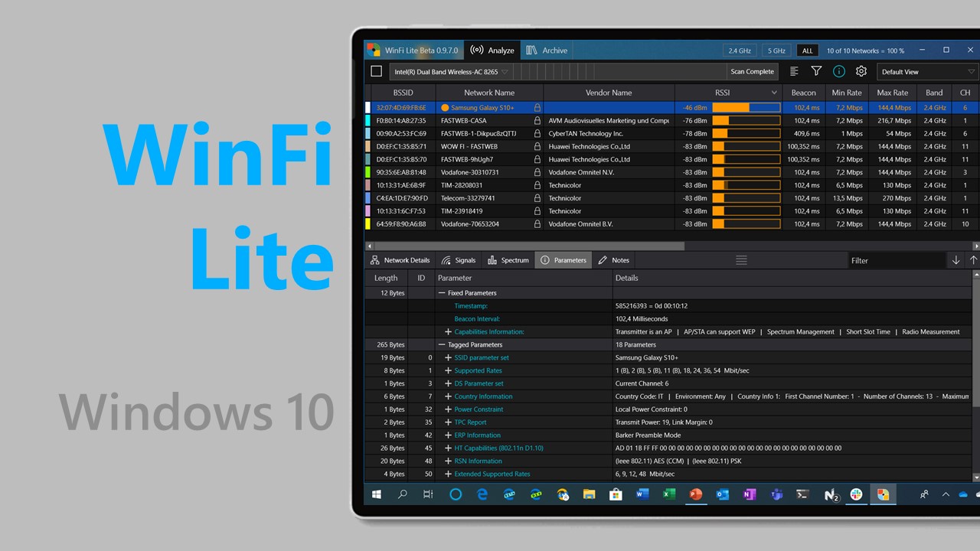Click the column layout lines icon
Screen dimensions: 980x551
tap(794, 71)
